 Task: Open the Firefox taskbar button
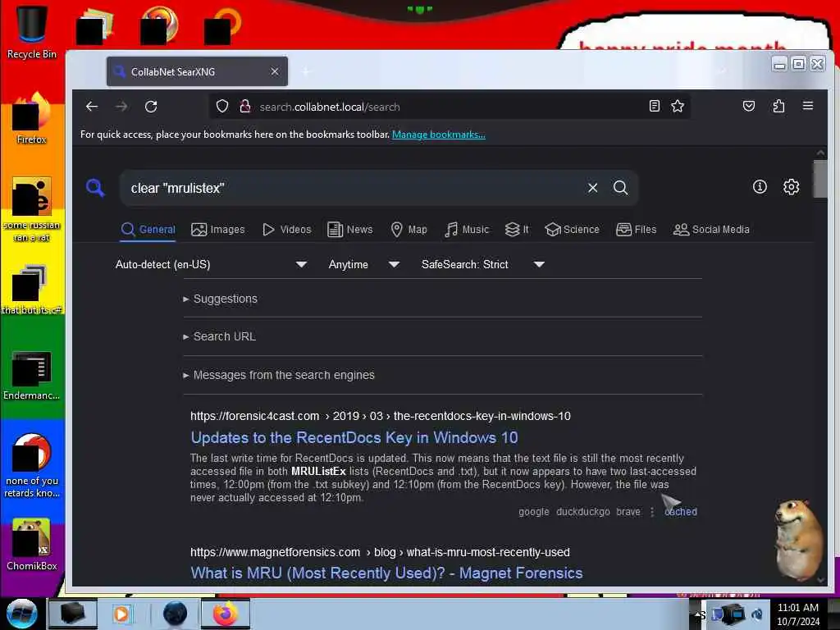(225, 614)
